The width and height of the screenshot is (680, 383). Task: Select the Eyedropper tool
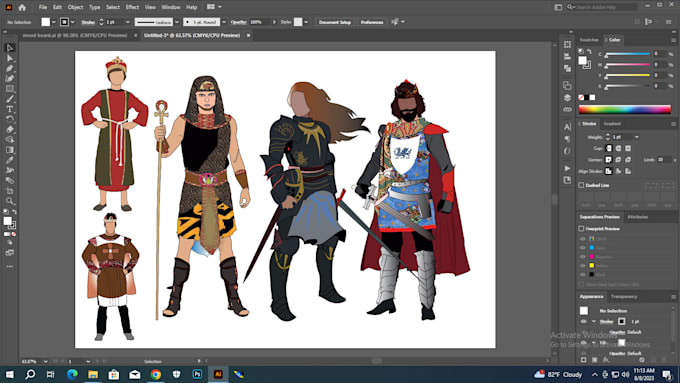[10, 160]
